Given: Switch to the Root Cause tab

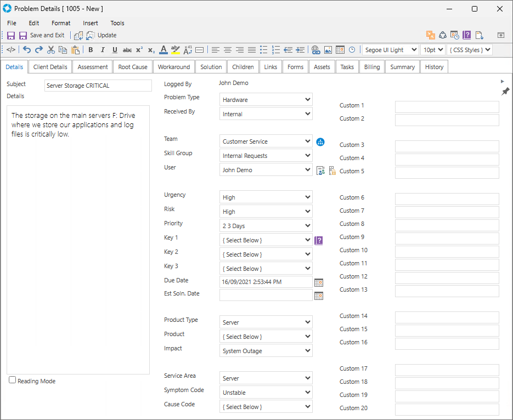Looking at the screenshot, I should tap(133, 67).
